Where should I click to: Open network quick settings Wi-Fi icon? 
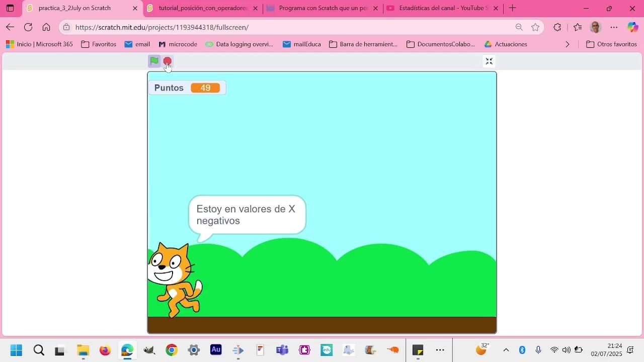point(554,350)
